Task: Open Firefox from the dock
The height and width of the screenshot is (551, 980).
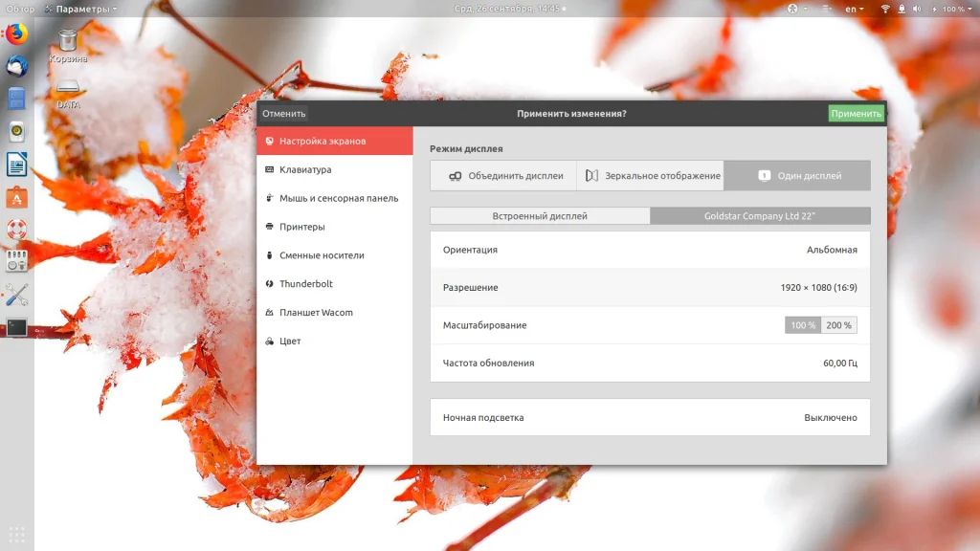Action: pyautogui.click(x=17, y=33)
